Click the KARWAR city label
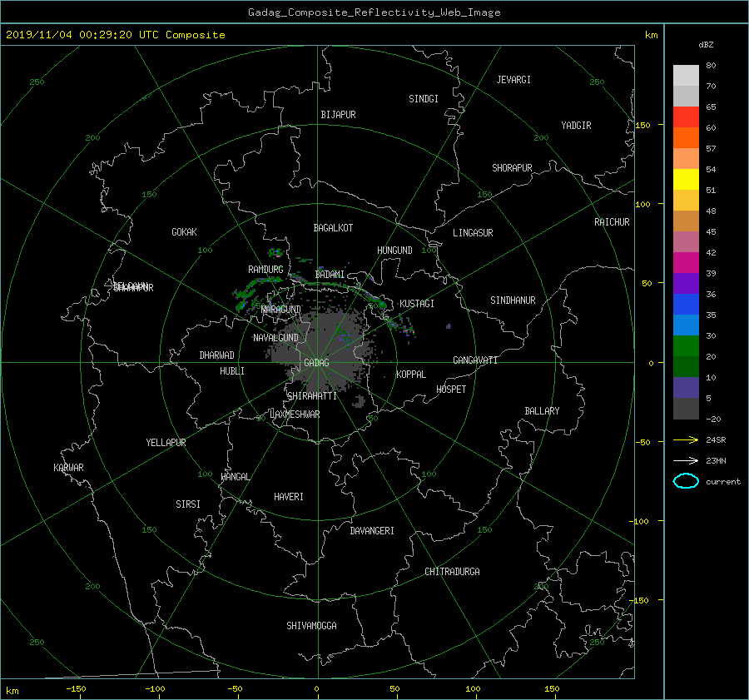The width and height of the screenshot is (749, 700). tap(68, 468)
